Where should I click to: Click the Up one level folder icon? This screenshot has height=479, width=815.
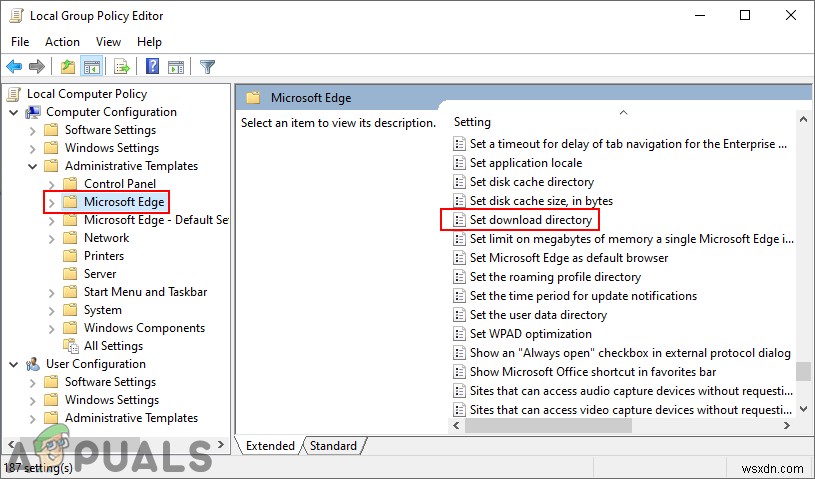(68, 66)
